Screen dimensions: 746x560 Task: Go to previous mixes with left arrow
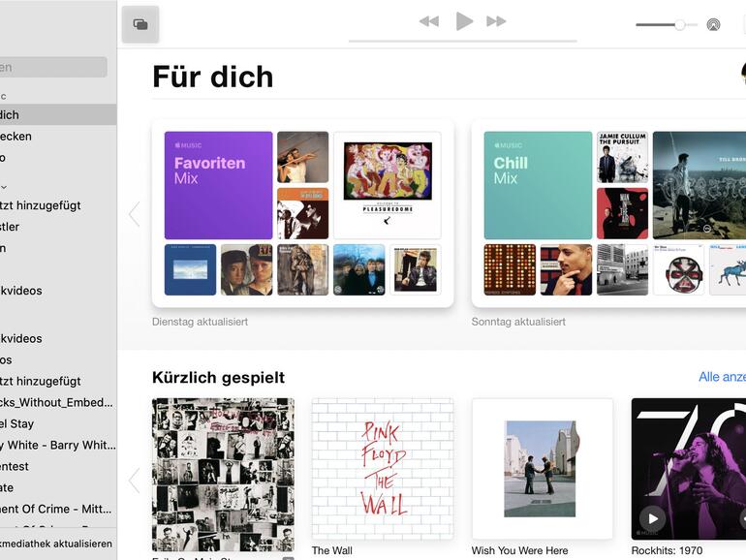[x=134, y=213]
